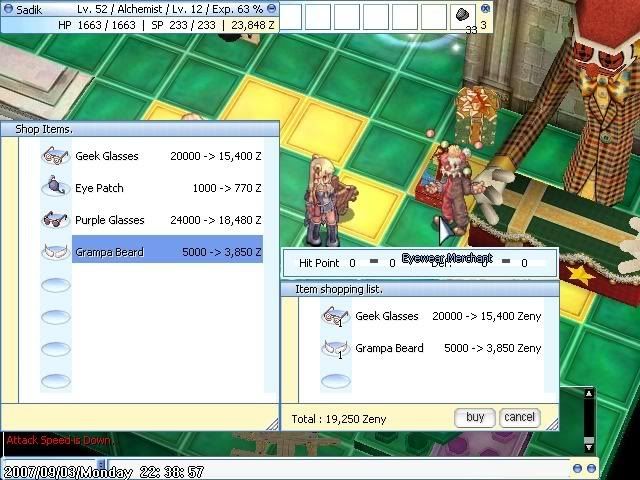
Task: Click the SP 233 / 233 value
Action: [x=183, y=25]
